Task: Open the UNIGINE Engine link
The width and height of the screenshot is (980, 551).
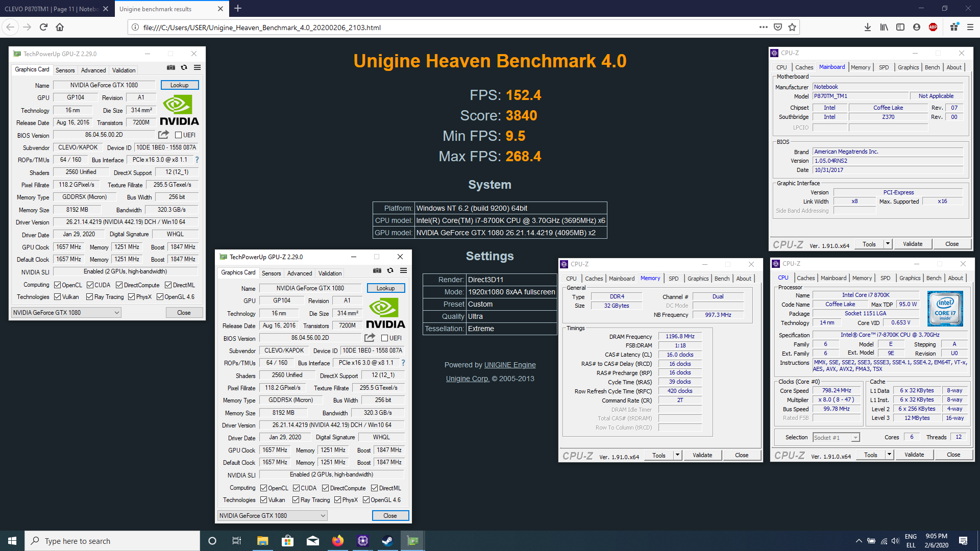Action: [x=510, y=365]
